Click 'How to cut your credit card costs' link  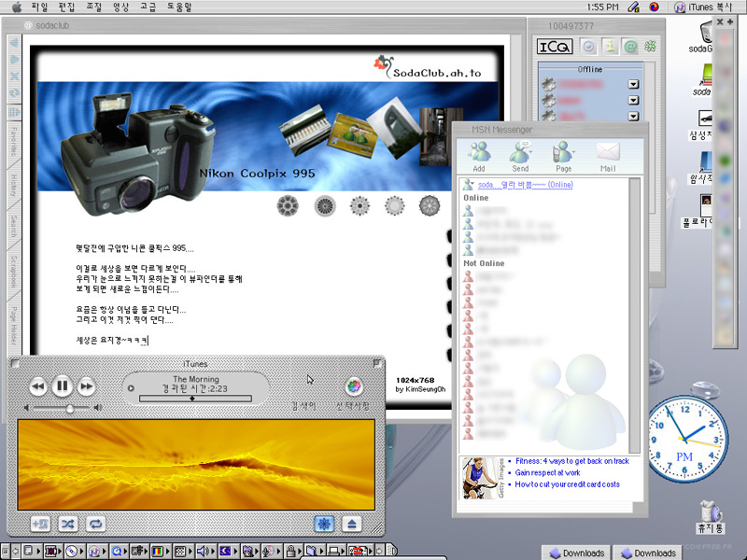(x=567, y=484)
